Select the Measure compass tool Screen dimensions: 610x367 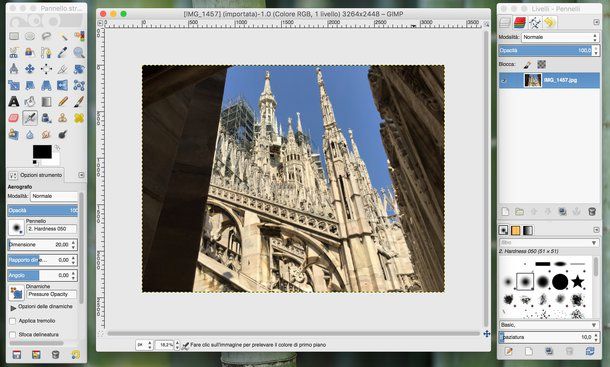point(14,69)
